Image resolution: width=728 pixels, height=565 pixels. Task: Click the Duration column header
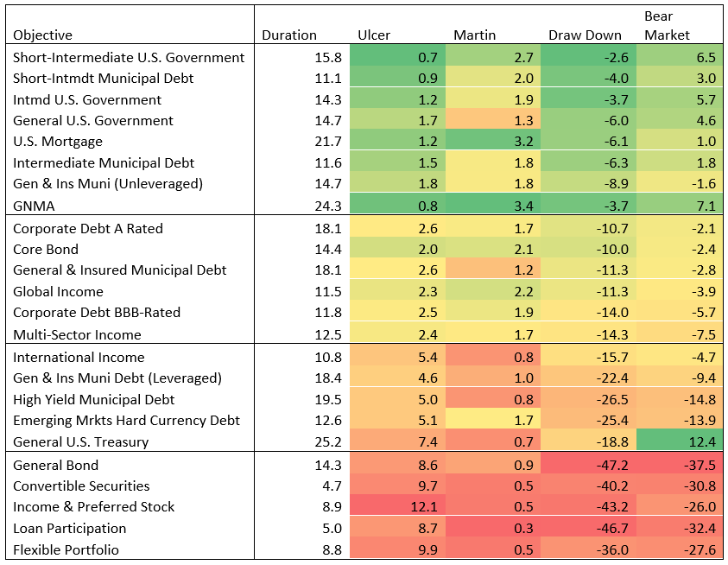(289, 35)
